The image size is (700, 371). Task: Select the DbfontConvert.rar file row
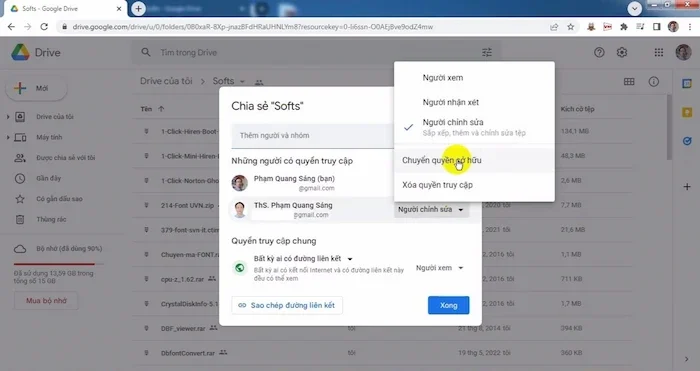(x=382, y=353)
